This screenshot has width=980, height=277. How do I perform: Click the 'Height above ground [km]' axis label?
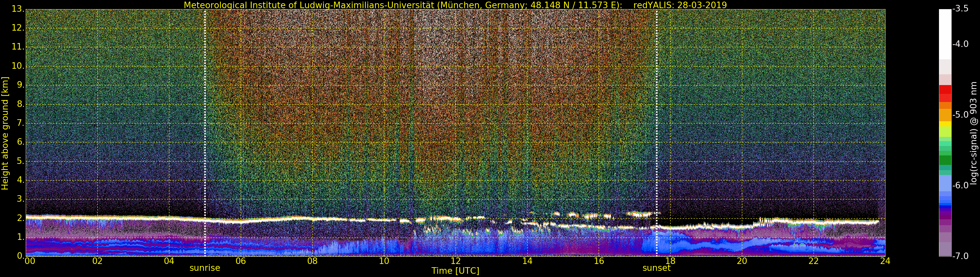click(5, 133)
